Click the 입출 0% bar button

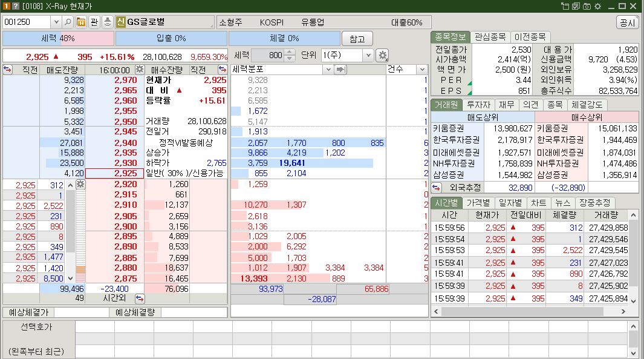click(x=171, y=39)
